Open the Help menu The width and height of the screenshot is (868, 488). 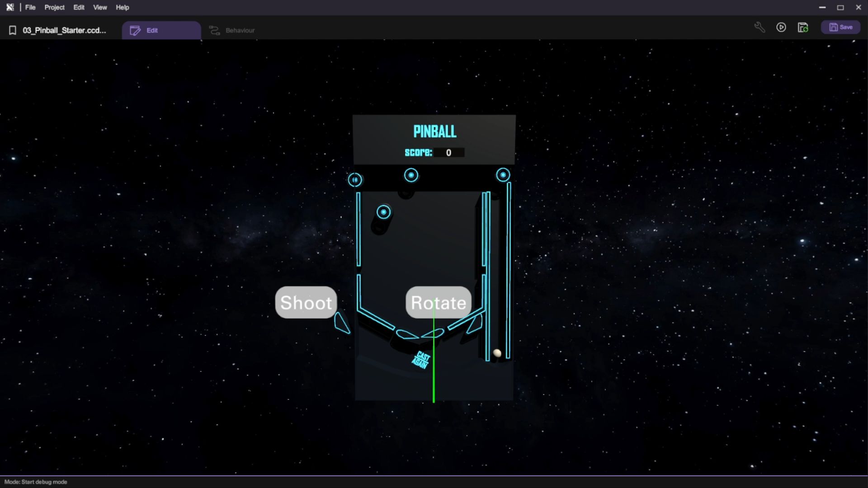122,7
